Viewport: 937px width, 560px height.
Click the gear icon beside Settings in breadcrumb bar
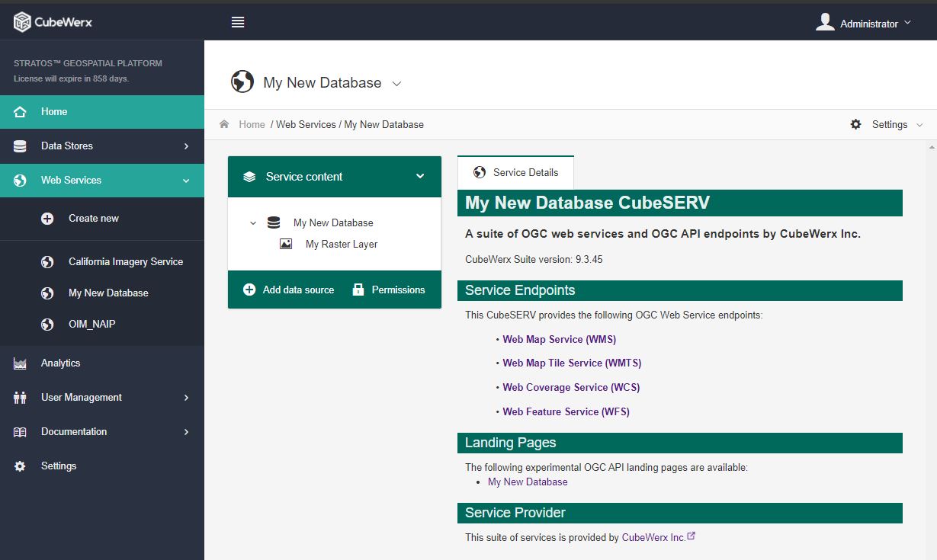point(855,124)
